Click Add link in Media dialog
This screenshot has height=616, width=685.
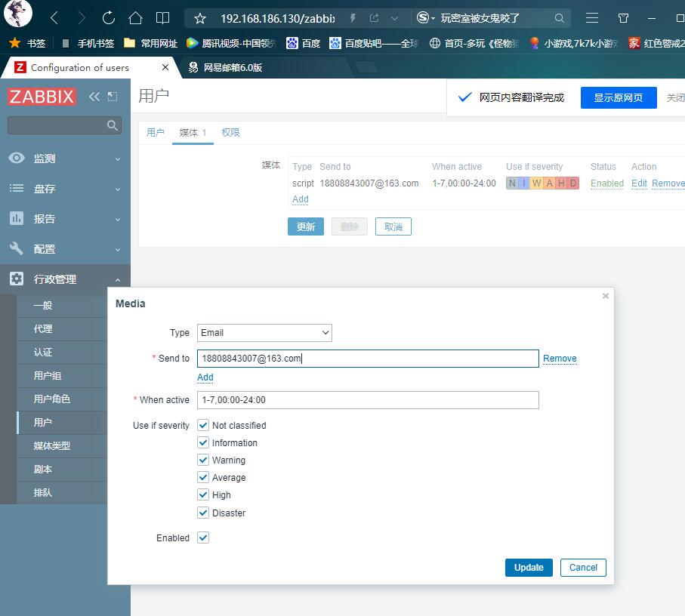click(205, 377)
